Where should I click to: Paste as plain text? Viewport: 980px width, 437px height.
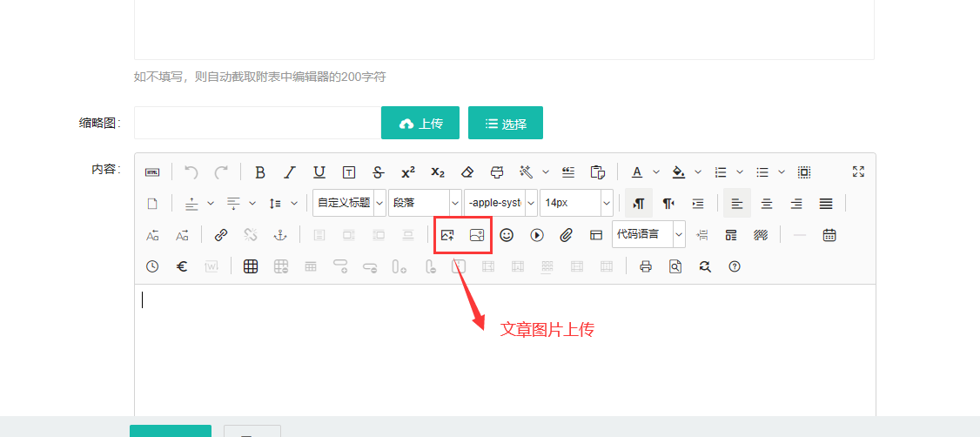[598, 171]
